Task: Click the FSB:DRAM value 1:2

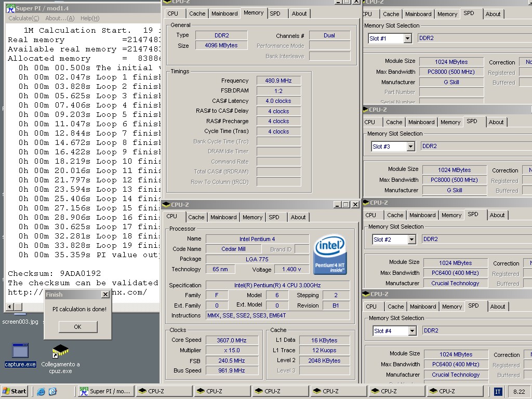Action: click(x=278, y=91)
